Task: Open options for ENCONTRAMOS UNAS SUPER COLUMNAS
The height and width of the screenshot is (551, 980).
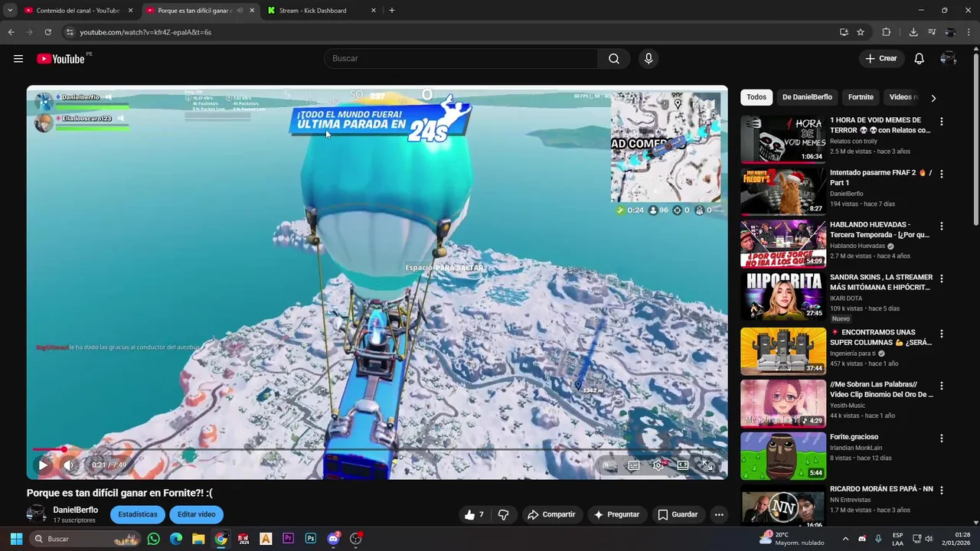Action: point(942,334)
